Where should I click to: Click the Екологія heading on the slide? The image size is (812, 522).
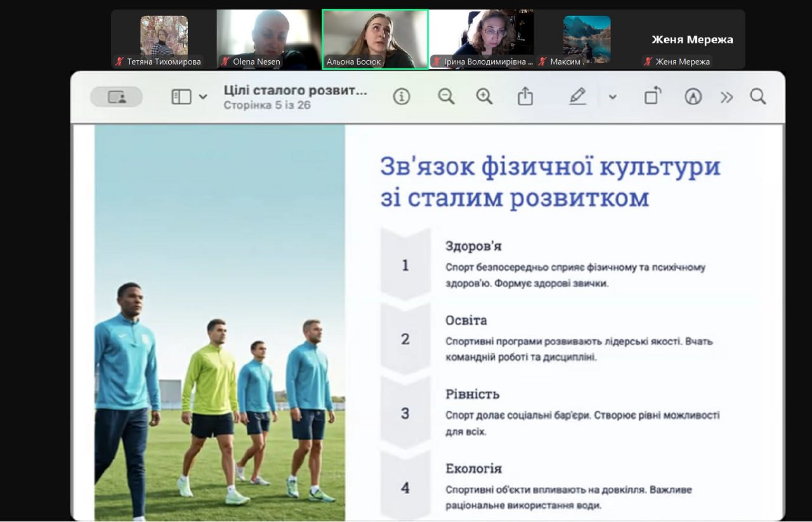[x=473, y=469]
